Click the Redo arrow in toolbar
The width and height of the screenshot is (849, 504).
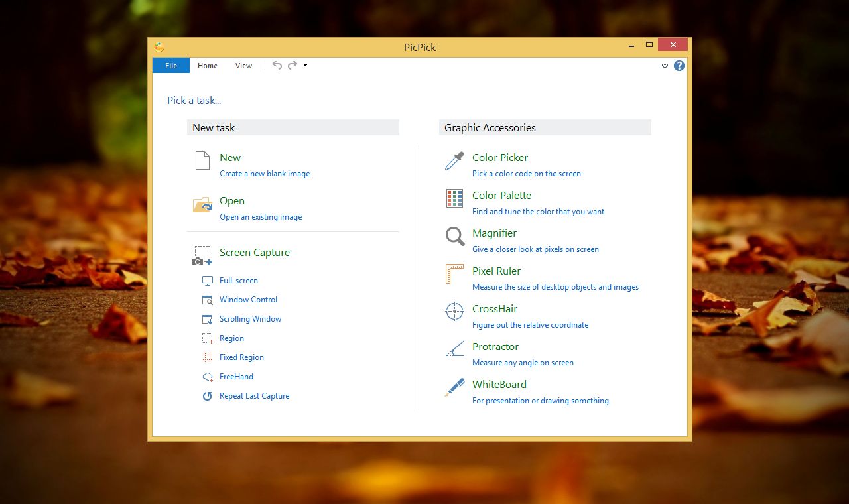click(292, 66)
